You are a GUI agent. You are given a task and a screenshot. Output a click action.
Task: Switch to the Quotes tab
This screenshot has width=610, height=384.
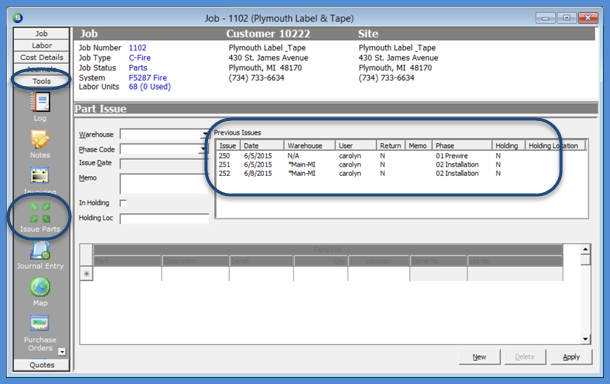[42, 365]
